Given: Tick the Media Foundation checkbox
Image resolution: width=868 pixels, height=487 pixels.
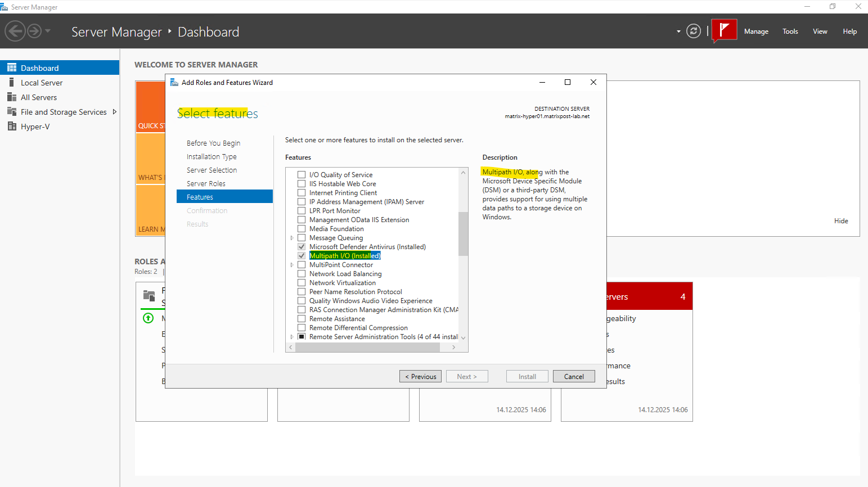Looking at the screenshot, I should [x=302, y=229].
